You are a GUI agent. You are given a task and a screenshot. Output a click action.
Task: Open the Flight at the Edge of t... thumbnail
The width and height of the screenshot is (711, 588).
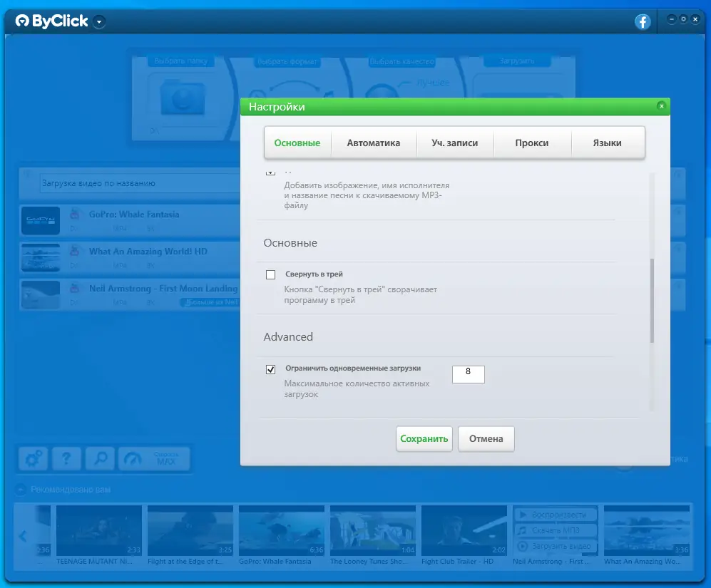click(190, 530)
